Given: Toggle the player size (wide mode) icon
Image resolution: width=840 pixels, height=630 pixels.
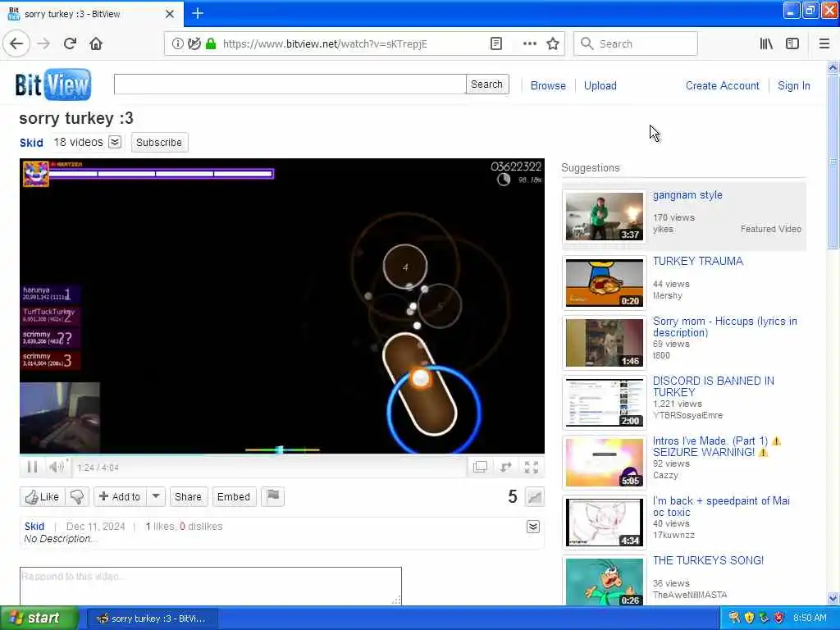Looking at the screenshot, I should point(480,467).
